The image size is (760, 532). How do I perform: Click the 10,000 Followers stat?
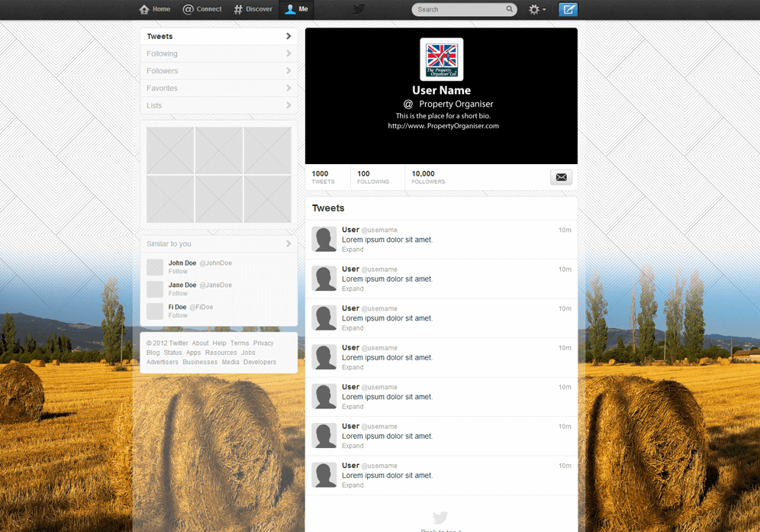pyautogui.click(x=428, y=177)
